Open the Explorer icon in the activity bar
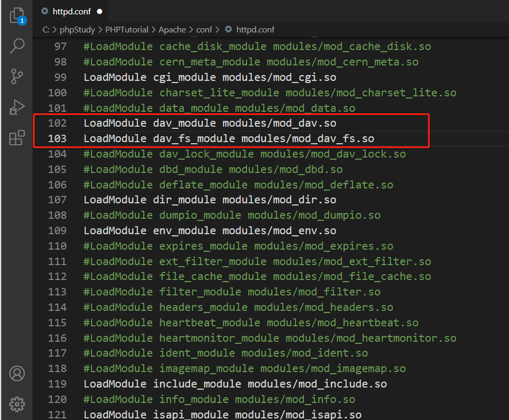The image size is (509, 420). [x=17, y=16]
